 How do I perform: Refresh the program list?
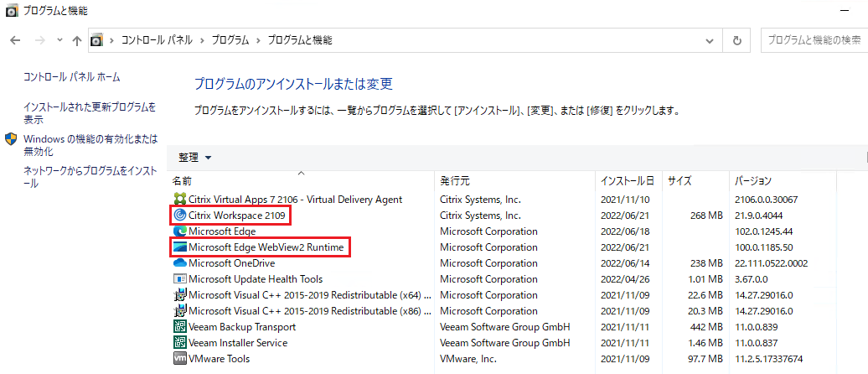tap(736, 40)
